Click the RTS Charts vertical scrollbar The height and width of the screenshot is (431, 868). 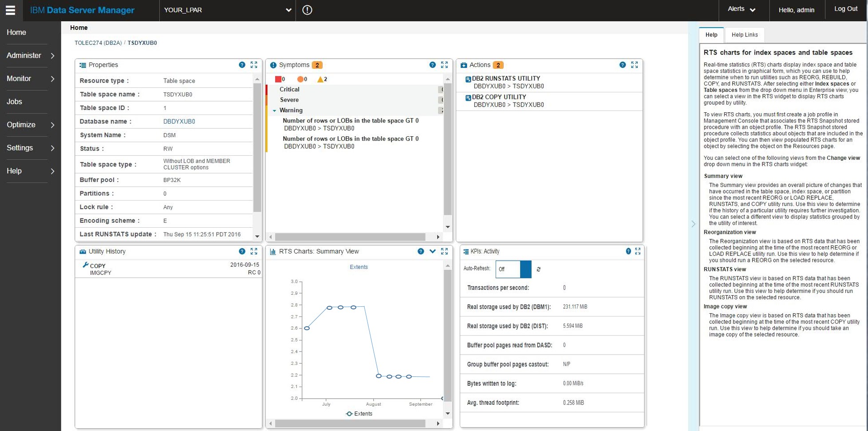[x=448, y=335]
